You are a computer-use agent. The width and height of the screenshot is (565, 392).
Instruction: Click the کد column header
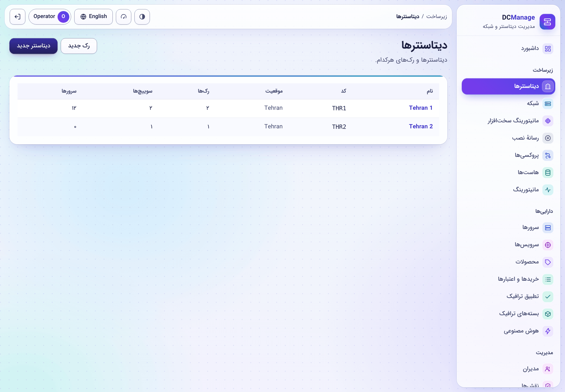coord(343,91)
